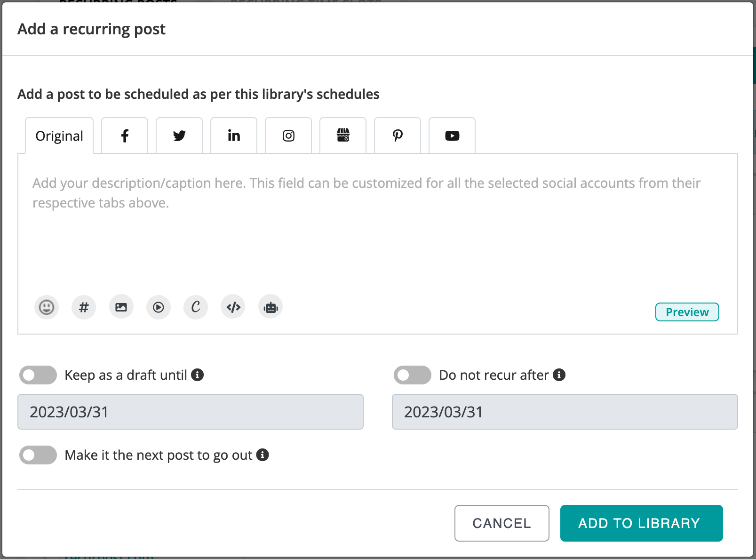Screen dimensions: 756x559
Task: Click the hashtag icon in editor toolbar
Action: 84,307
